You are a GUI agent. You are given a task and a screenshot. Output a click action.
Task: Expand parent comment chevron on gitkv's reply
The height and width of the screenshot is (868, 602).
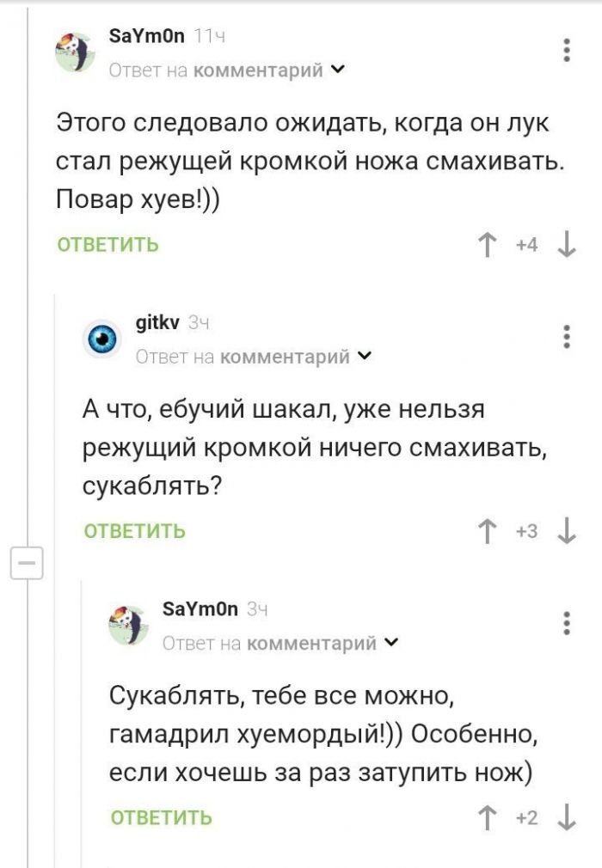[365, 356]
